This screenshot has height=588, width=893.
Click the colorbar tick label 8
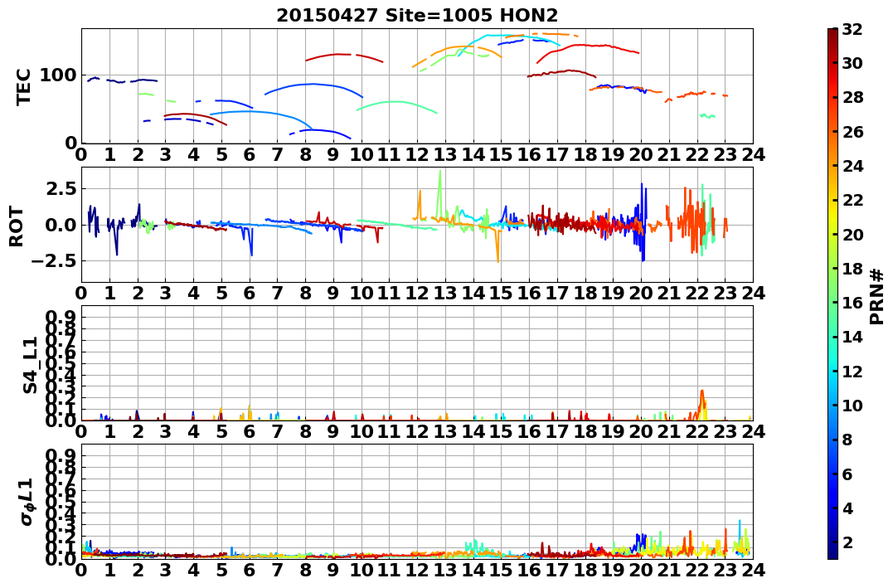point(847,440)
